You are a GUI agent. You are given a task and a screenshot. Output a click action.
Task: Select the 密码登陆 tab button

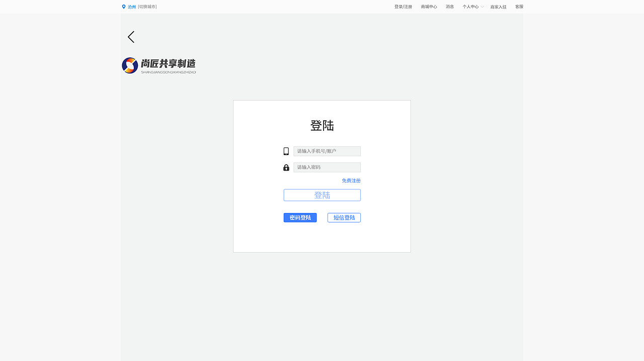coord(300,218)
